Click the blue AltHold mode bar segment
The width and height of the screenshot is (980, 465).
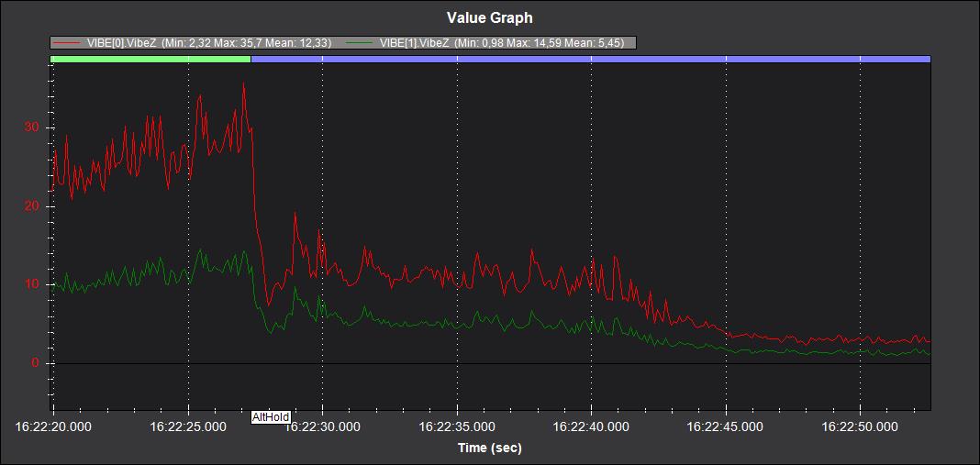tap(591, 59)
